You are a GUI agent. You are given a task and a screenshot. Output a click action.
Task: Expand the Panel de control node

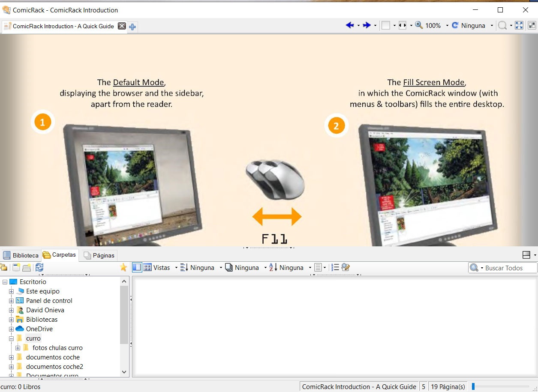click(11, 301)
